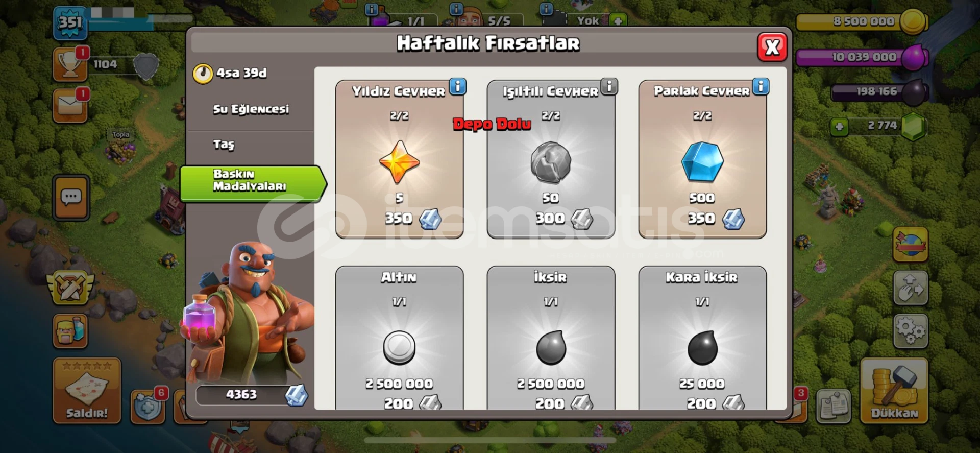This screenshot has width=980, height=453.
Task: Show info for Işıltılı Cevher offer
Action: (609, 86)
